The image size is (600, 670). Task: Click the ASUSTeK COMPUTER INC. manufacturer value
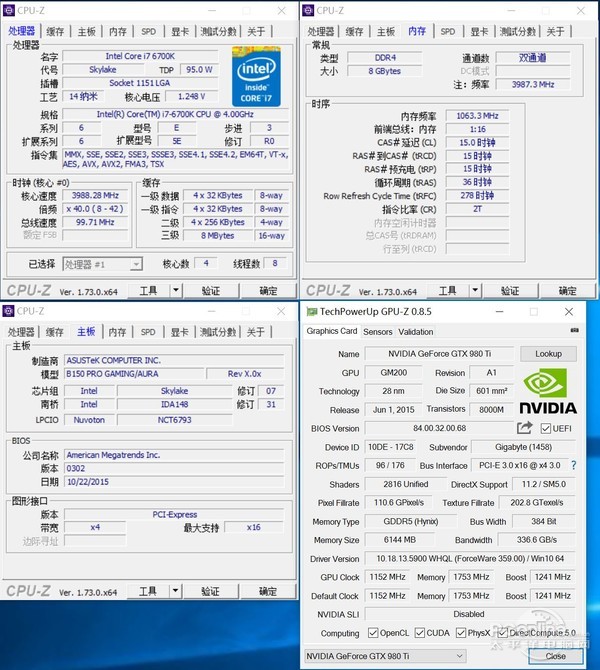[x=174, y=360]
